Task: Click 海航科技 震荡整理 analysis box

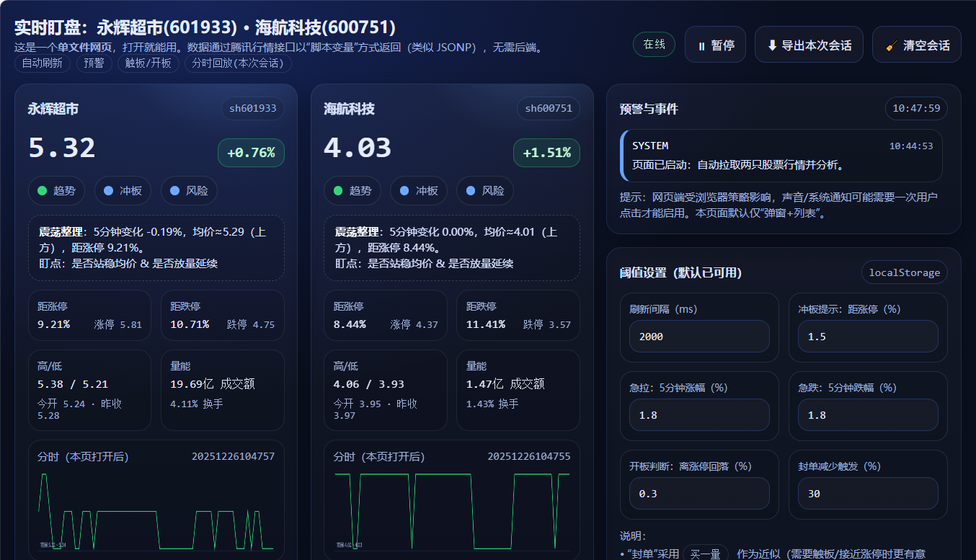Action: (x=452, y=248)
